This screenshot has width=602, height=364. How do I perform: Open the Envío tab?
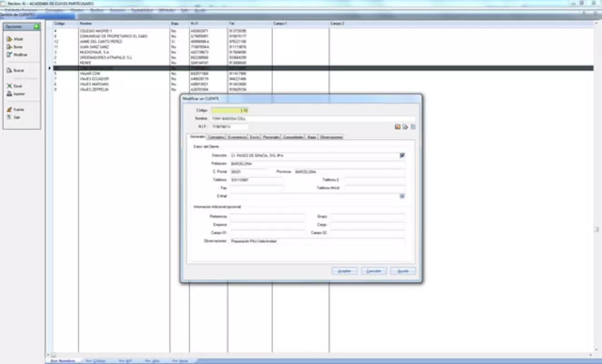[255, 137]
